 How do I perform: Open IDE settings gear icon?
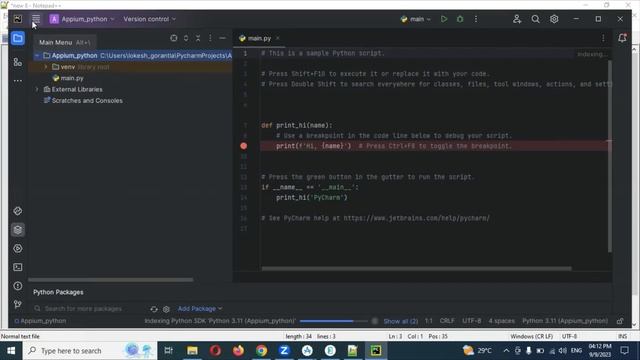click(x=554, y=19)
